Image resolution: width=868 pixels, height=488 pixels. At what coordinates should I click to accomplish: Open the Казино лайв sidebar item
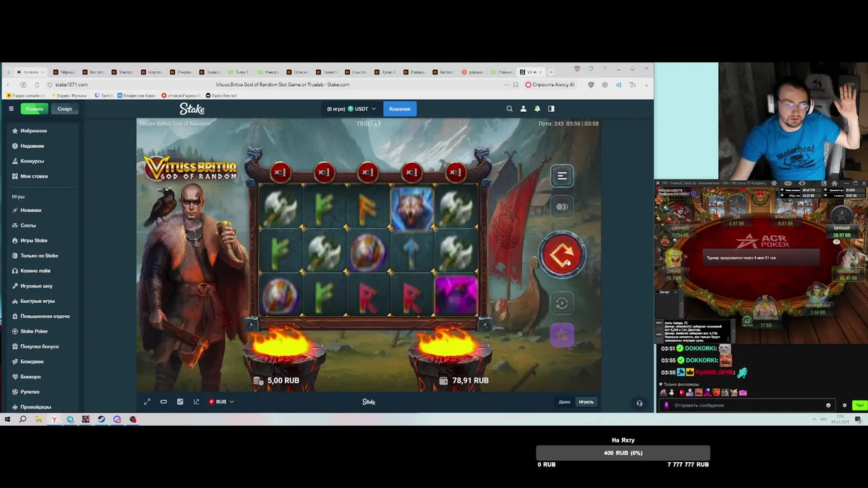click(x=35, y=270)
